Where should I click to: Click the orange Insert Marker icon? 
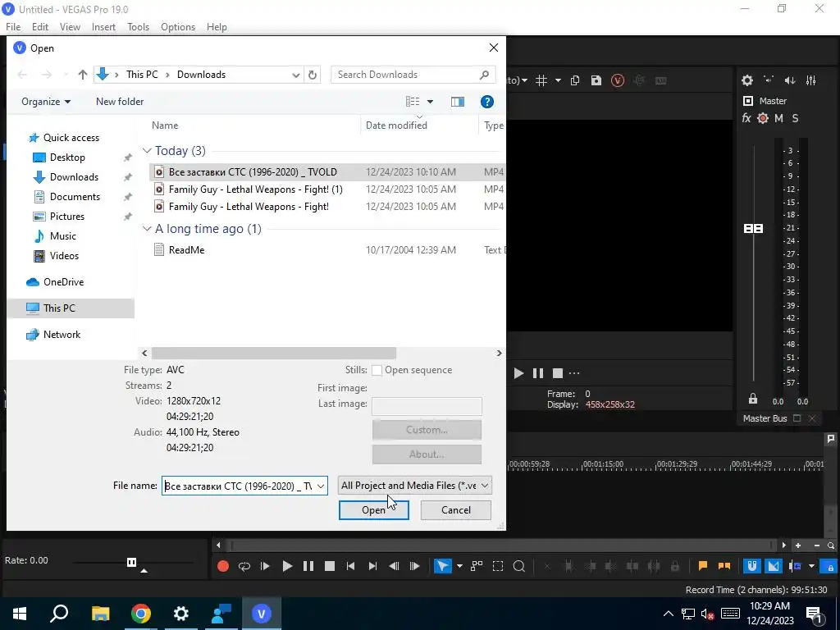[703, 566]
